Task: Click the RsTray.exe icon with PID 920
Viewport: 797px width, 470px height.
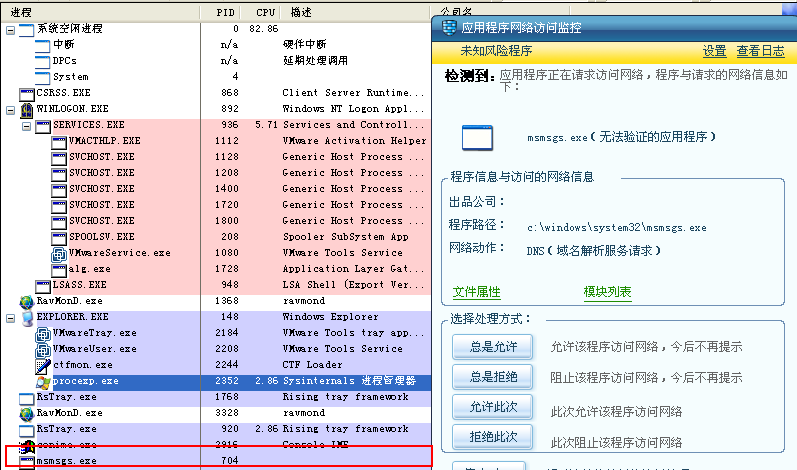Action: click(x=26, y=430)
